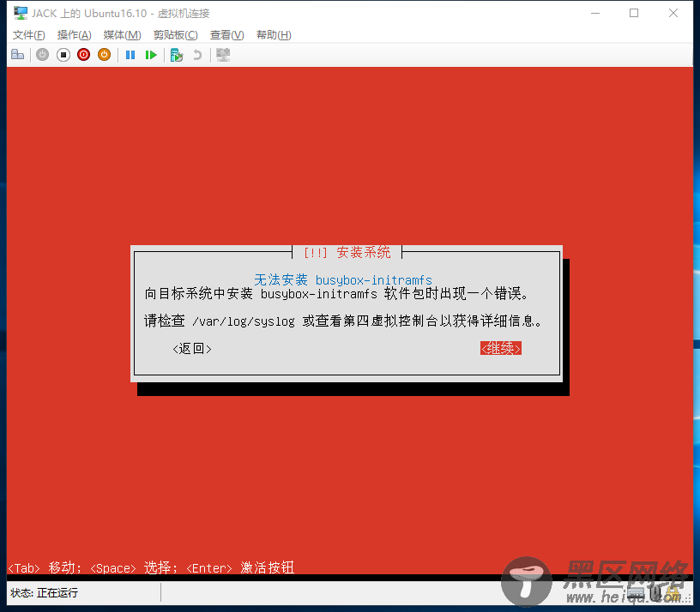Open the 帮助(H) menu
The image size is (700, 612).
point(274,35)
